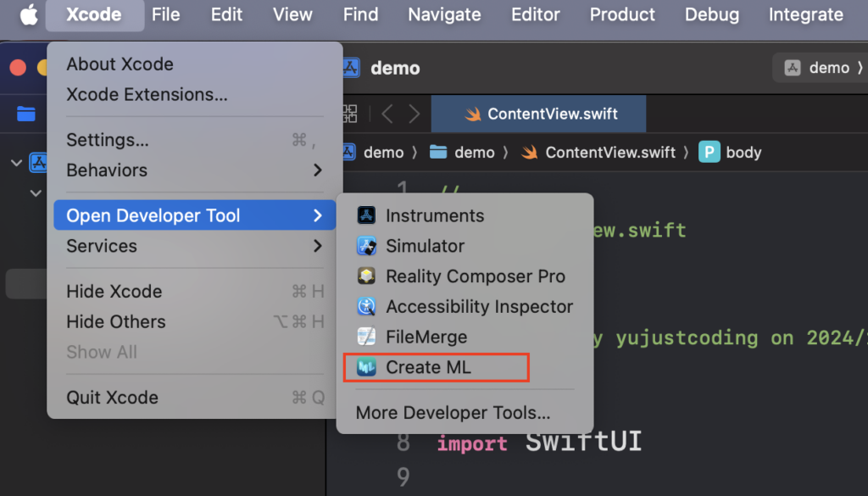The width and height of the screenshot is (868, 496).
Task: Launch Simulator from the submenu
Action: [424, 246]
